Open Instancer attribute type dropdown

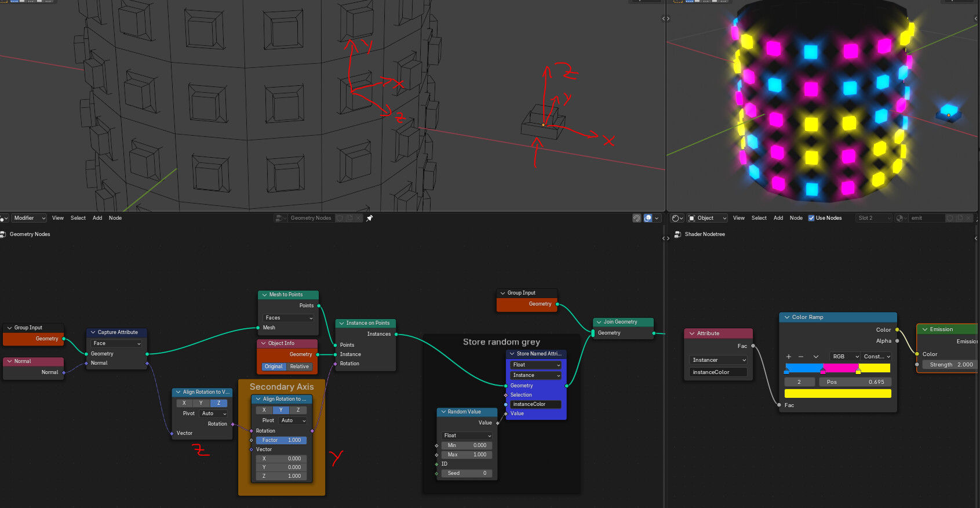coord(719,360)
